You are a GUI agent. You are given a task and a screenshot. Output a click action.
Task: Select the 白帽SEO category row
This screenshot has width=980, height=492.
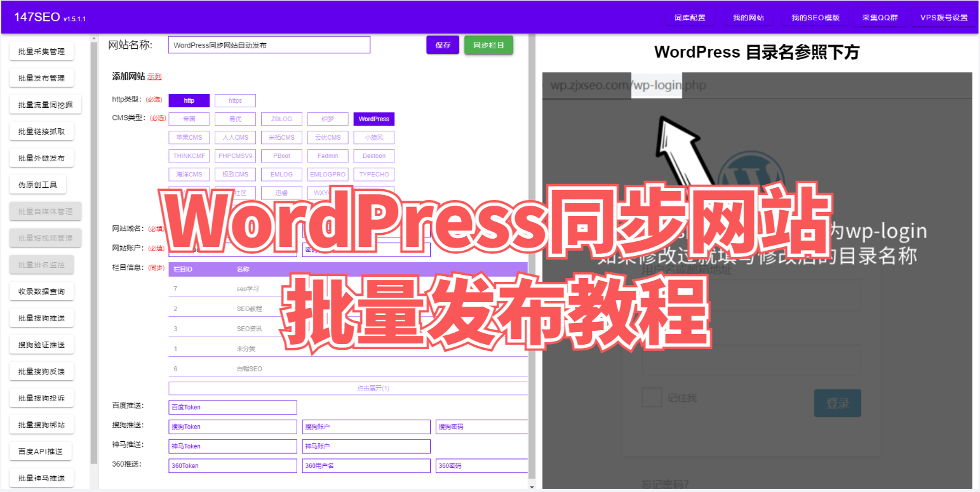(348, 369)
